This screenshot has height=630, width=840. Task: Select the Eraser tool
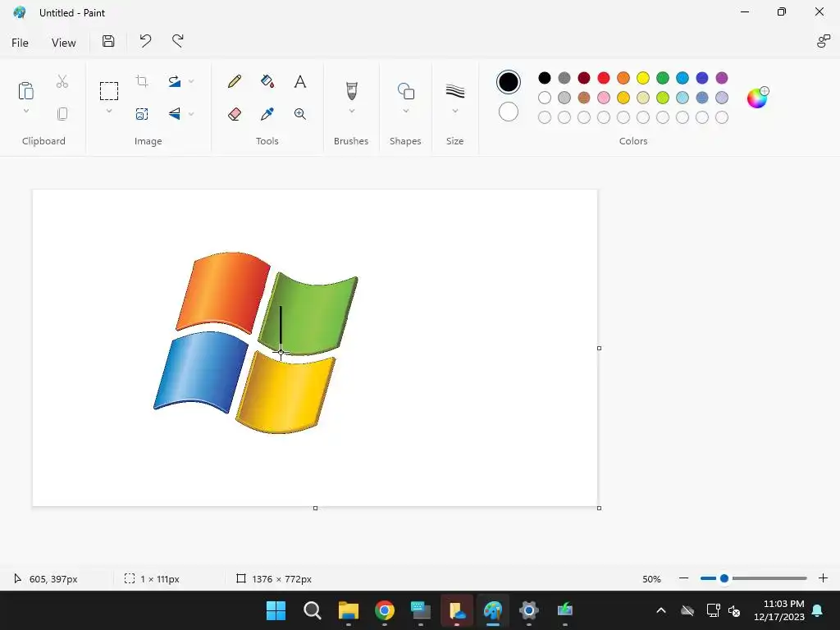pyautogui.click(x=234, y=113)
